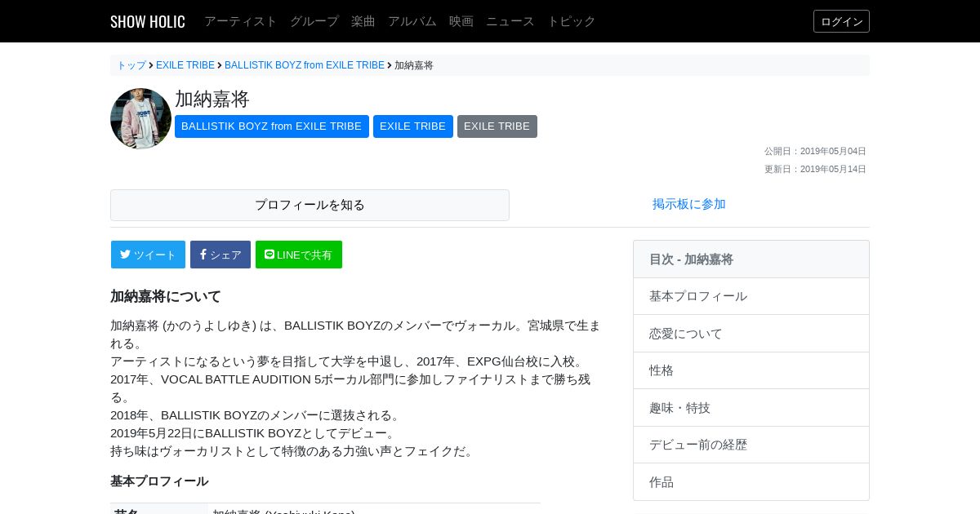The width and height of the screenshot is (980, 514).
Task: Share via the Twitter ツイート button
Action: pos(148,255)
